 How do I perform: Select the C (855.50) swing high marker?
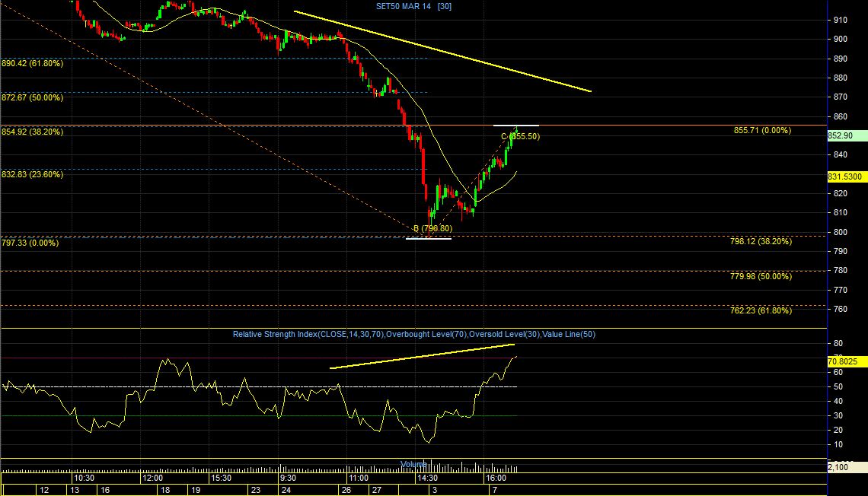520,137
